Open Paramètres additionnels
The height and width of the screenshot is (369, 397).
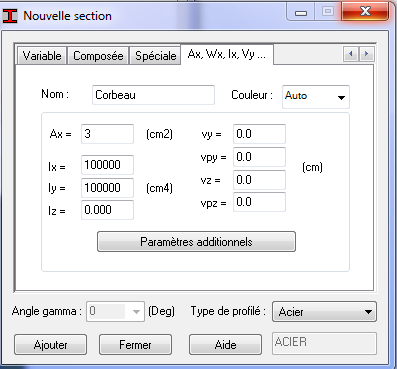click(x=196, y=242)
